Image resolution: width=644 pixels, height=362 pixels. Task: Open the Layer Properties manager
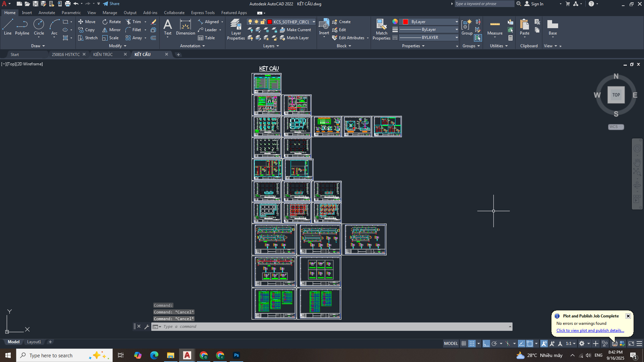tap(236, 29)
